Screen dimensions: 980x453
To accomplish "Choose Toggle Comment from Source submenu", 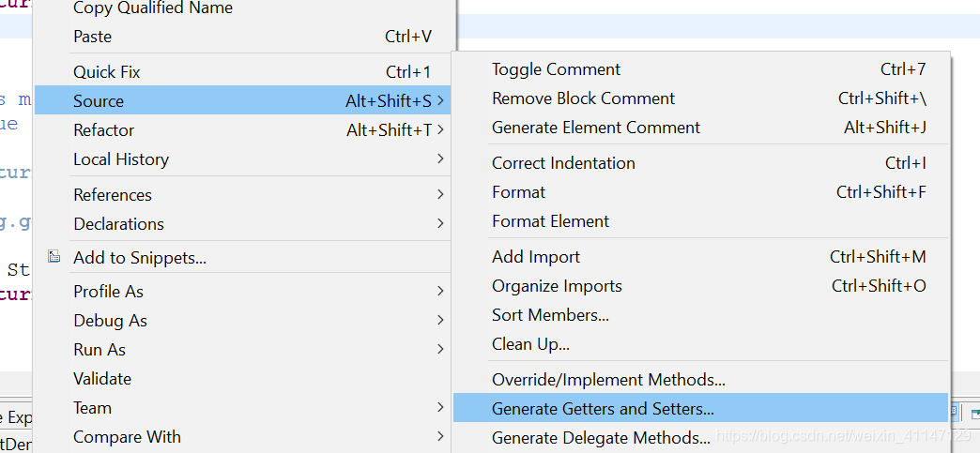I will pyautogui.click(x=556, y=69).
